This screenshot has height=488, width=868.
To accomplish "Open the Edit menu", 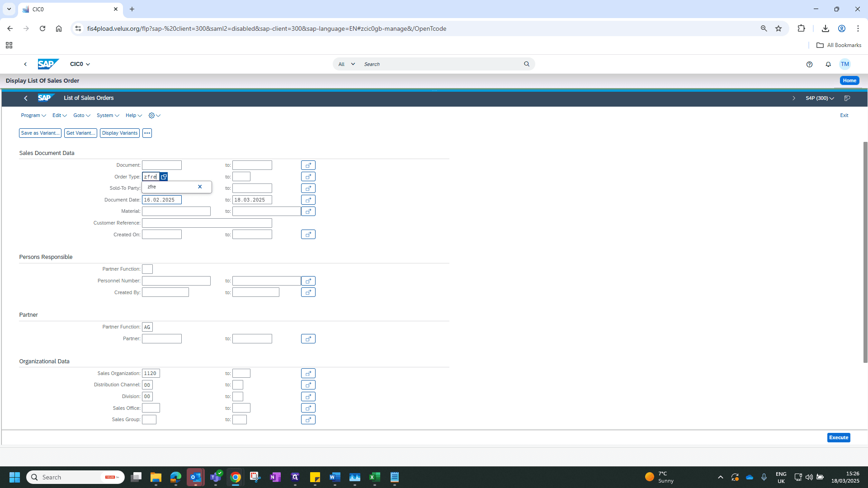I will pyautogui.click(x=59, y=116).
